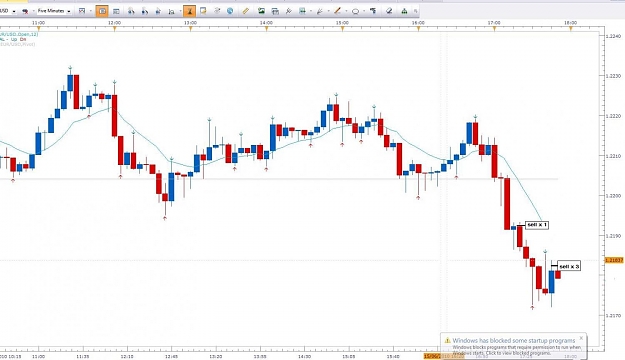The width and height of the screenshot is (625, 360).
Task: Select the yellow ruler measure tool
Action: click(246, 11)
